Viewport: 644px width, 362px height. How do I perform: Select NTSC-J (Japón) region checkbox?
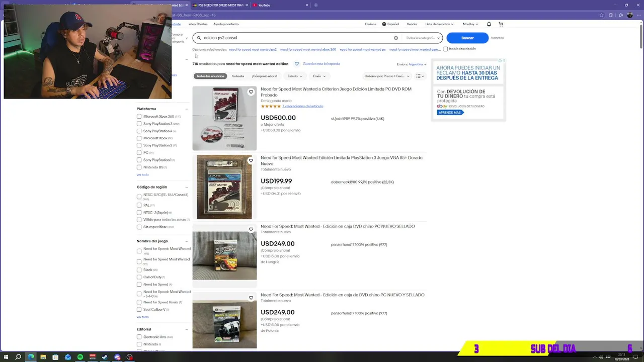139,212
